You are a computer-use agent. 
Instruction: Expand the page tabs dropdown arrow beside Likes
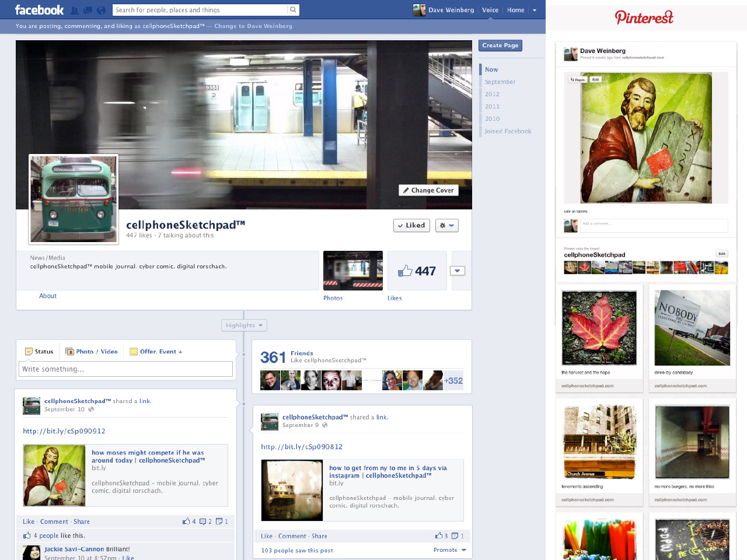(458, 271)
